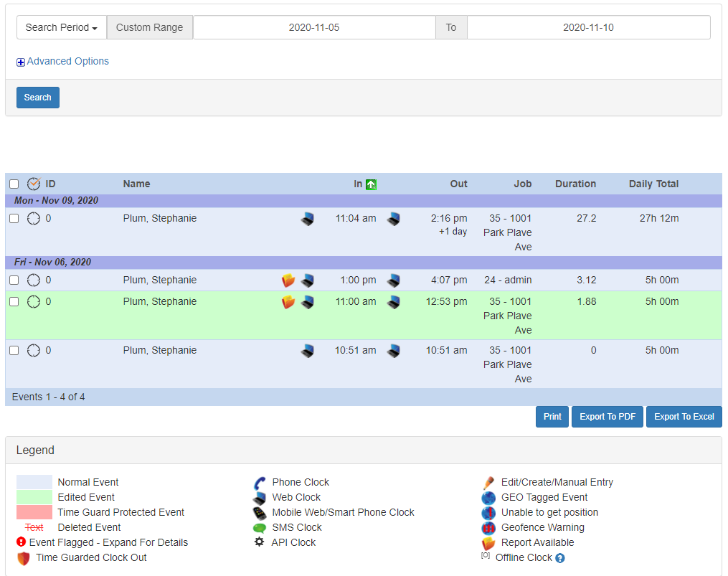Check the box for the Nov 09 event
Viewport: 728px width, 576px height.
(x=14, y=219)
